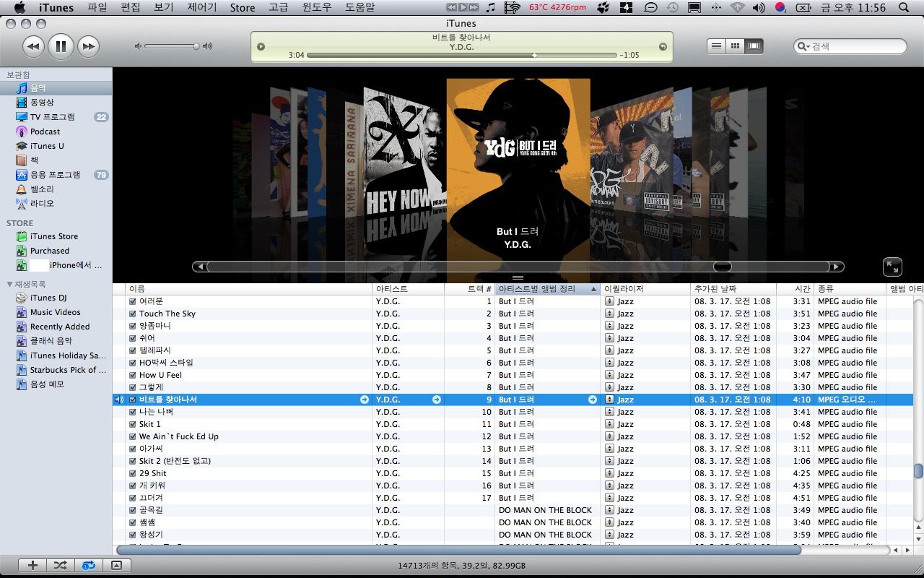Toggle the 나는 나빠 checkbox
924x578 pixels.
coord(132,412)
